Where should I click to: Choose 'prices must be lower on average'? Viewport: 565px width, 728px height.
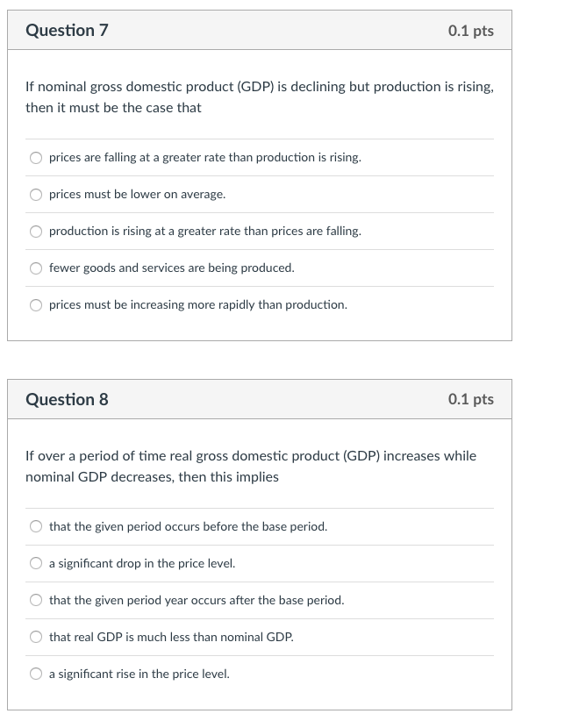click(36, 195)
